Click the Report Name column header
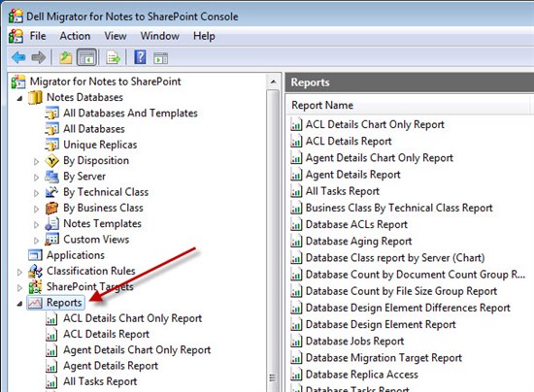This screenshot has width=534, height=392. [322, 105]
